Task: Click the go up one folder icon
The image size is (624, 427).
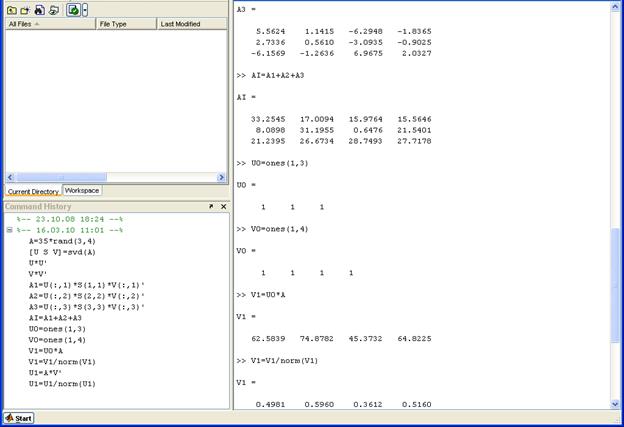Action: click(11, 9)
